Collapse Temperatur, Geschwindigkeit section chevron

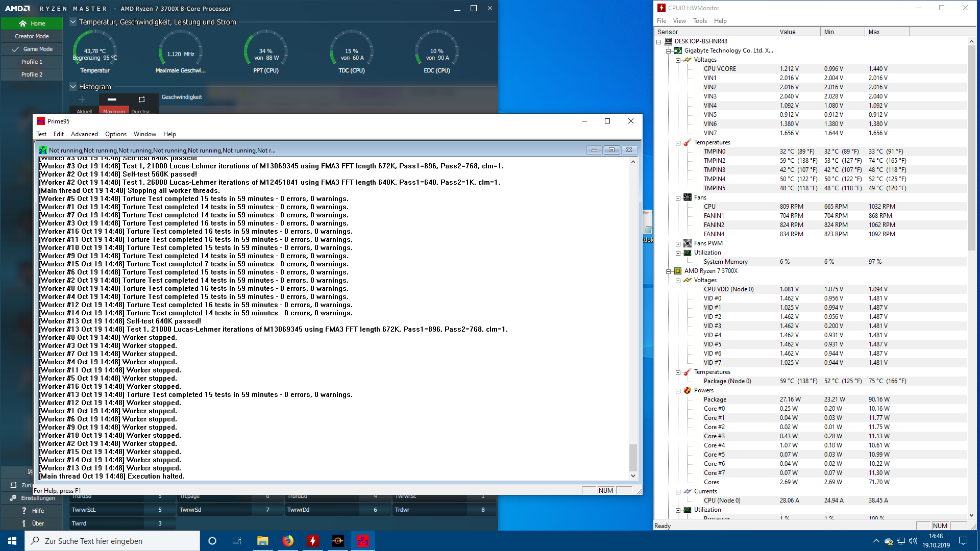[x=73, y=22]
